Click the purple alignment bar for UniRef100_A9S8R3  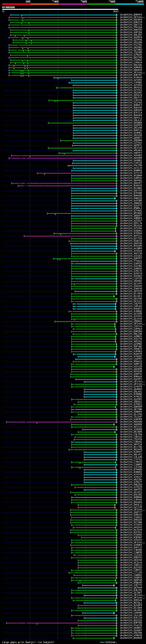[x=64, y=156]
